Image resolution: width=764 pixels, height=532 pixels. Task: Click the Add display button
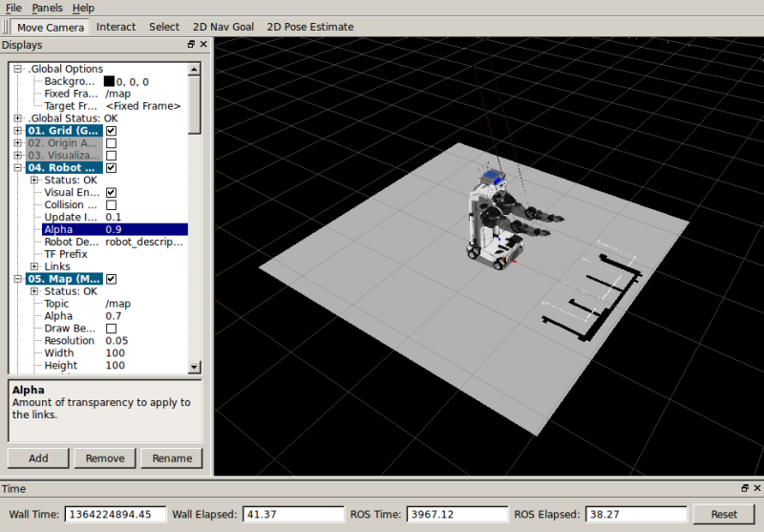(38, 458)
